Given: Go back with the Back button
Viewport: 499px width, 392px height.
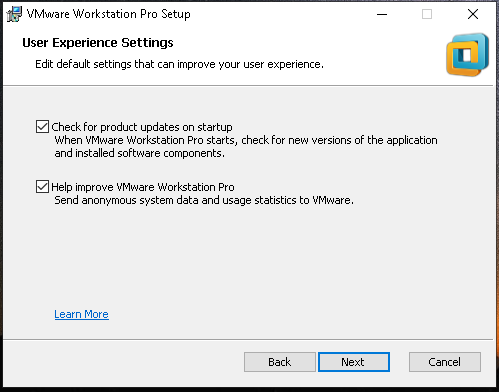Looking at the screenshot, I should click(x=280, y=362).
